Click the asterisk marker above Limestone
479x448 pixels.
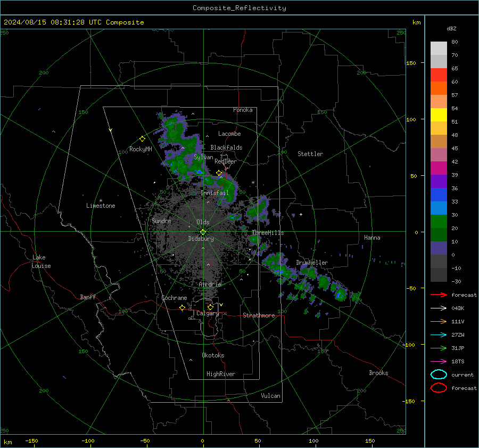coord(101,201)
